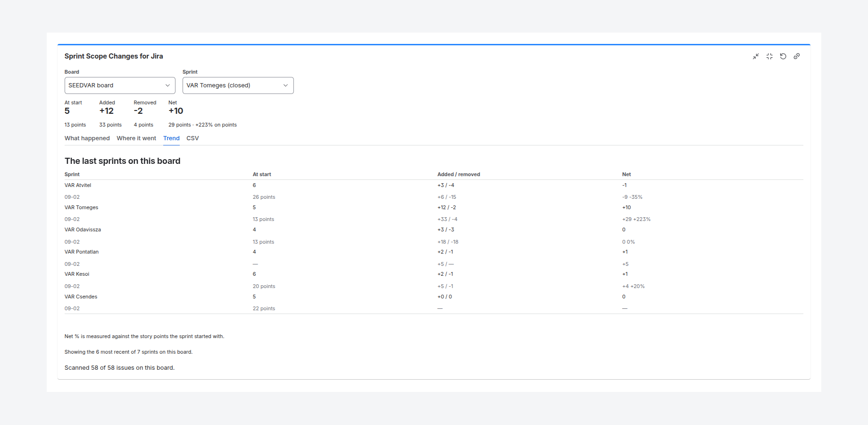
Task: Click the 'Sprint Scope Changes for Jira' title
Action: pos(114,56)
